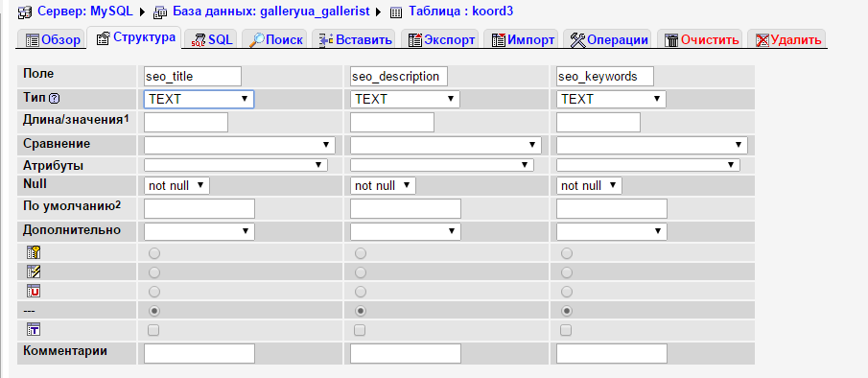Open the Вставить tab
Screen dimensions: 868x378
click(354, 39)
